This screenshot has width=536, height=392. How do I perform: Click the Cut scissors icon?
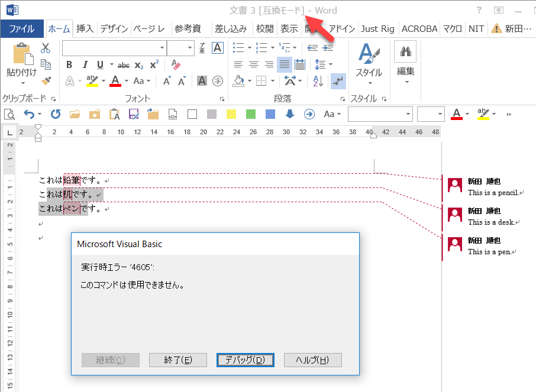(x=46, y=49)
